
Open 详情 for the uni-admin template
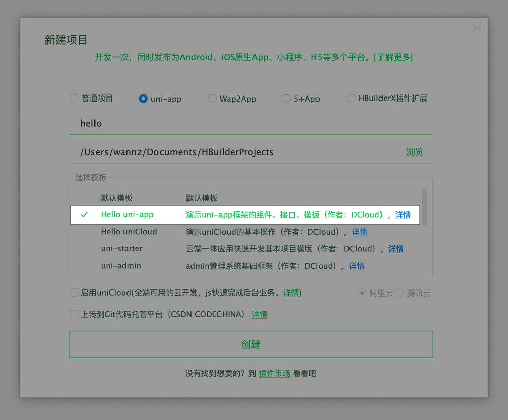(356, 266)
